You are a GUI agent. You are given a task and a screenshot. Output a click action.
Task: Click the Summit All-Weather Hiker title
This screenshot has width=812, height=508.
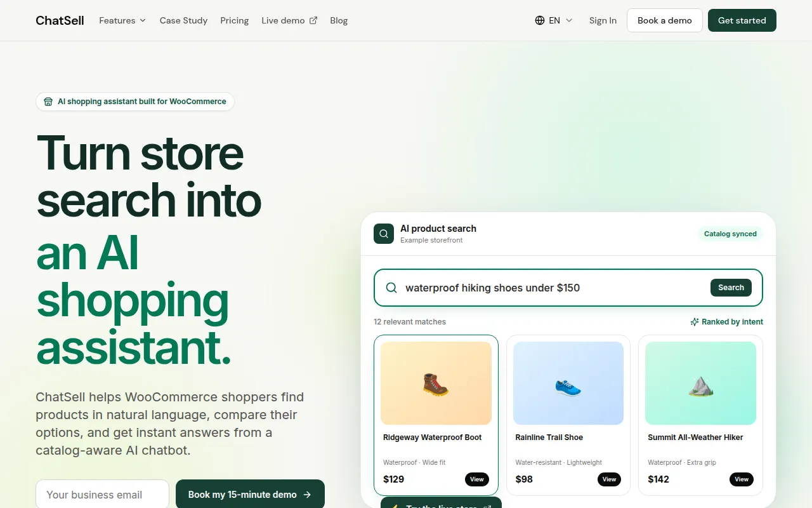click(x=695, y=438)
